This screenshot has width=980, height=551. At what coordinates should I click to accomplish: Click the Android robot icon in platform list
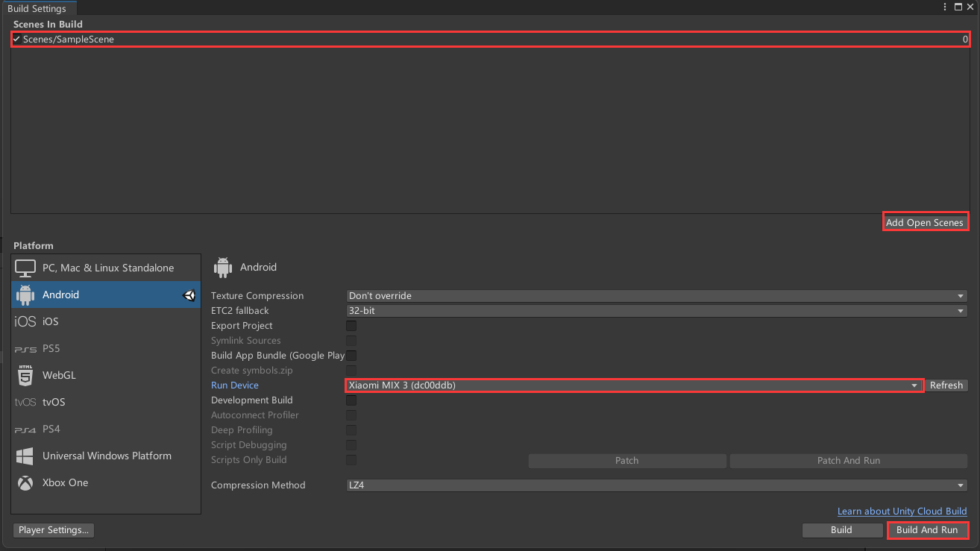[25, 295]
